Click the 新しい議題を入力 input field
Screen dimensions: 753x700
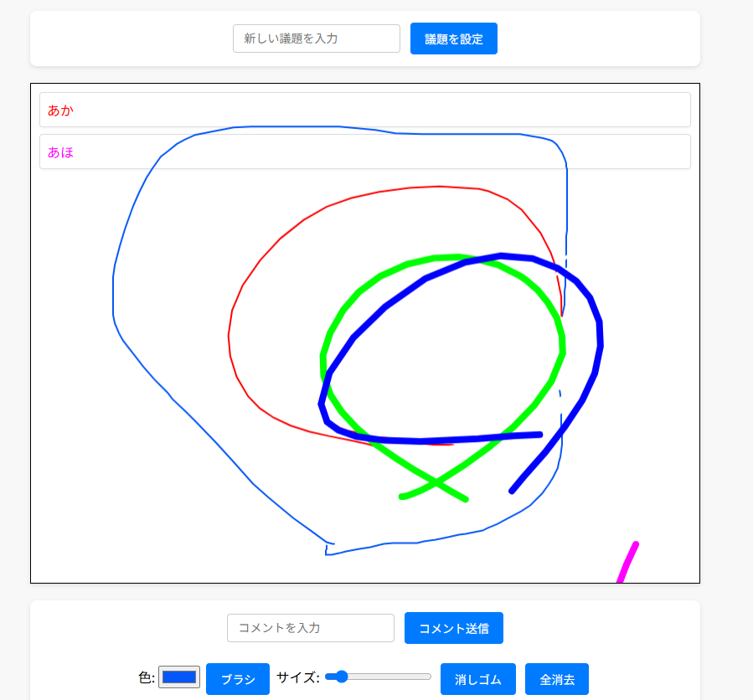click(x=317, y=39)
